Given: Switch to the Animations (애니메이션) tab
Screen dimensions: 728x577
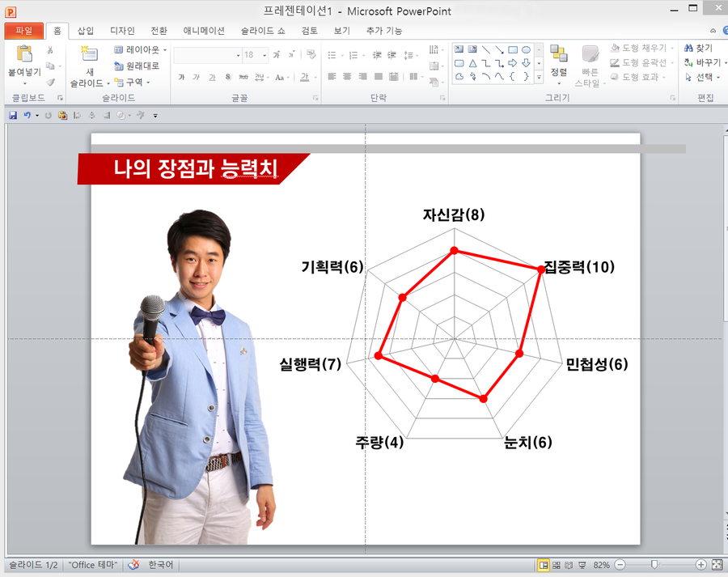Looking at the screenshot, I should click(203, 31).
